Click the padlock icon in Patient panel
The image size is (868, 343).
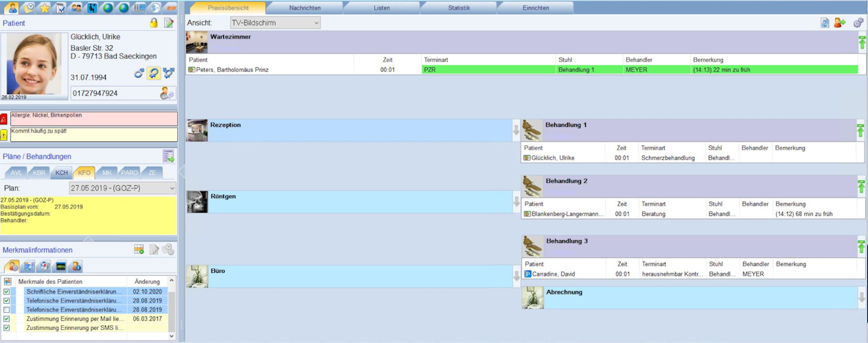coord(154,23)
